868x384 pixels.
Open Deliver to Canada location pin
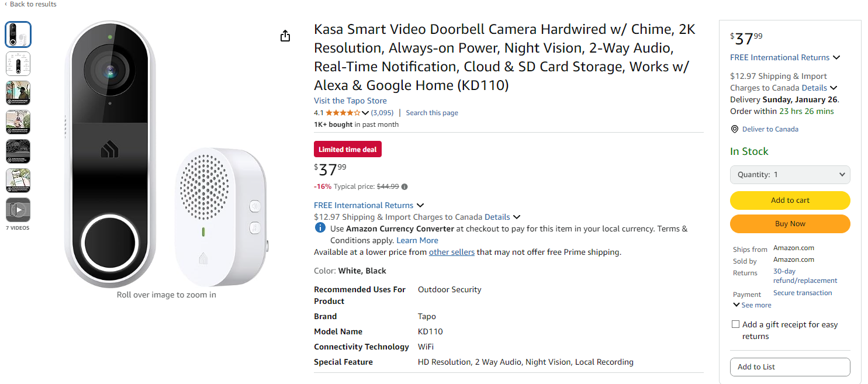(x=735, y=129)
